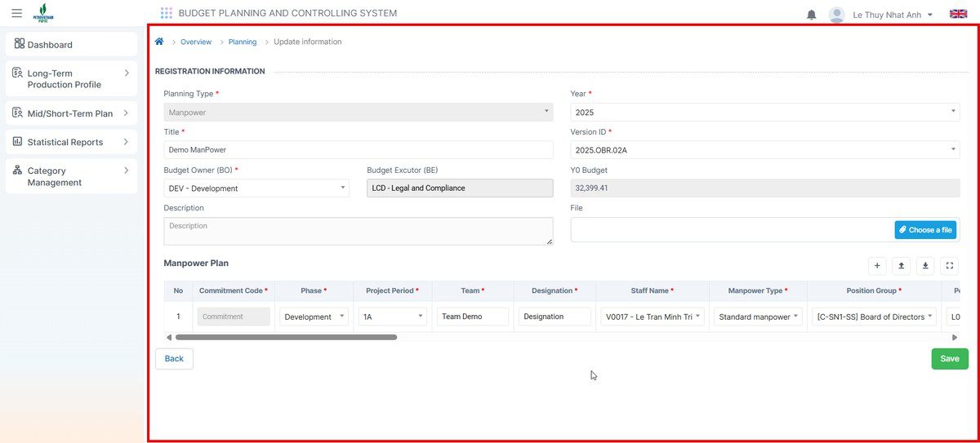
Task: Click Overview breadcrumb link
Action: [196, 42]
